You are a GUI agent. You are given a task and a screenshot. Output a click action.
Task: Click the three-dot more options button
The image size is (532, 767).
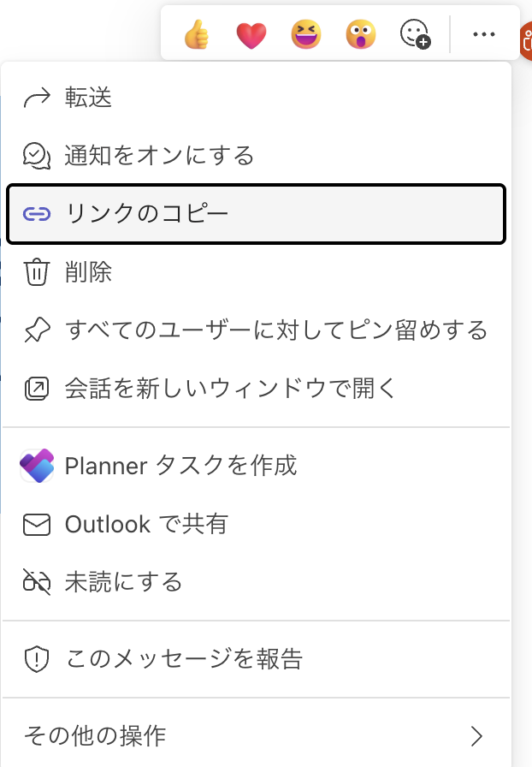coord(484,34)
